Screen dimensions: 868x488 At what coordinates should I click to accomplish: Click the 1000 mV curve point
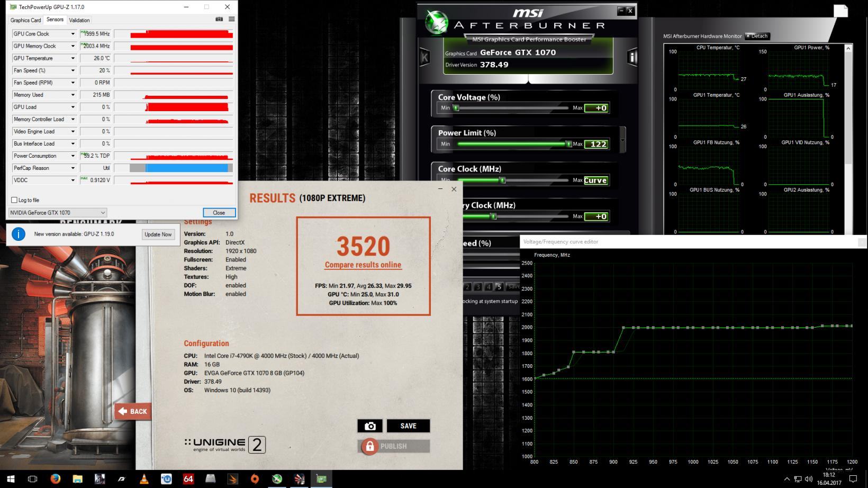click(693, 328)
